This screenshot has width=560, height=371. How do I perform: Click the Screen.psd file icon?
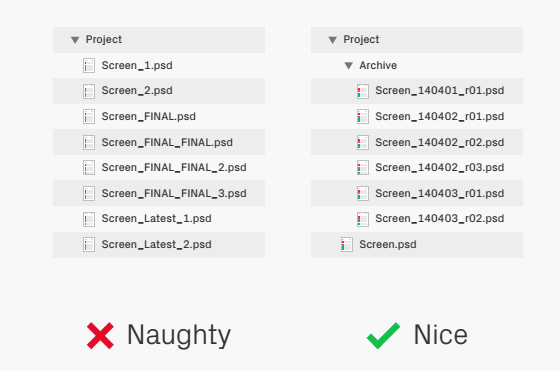[347, 245]
